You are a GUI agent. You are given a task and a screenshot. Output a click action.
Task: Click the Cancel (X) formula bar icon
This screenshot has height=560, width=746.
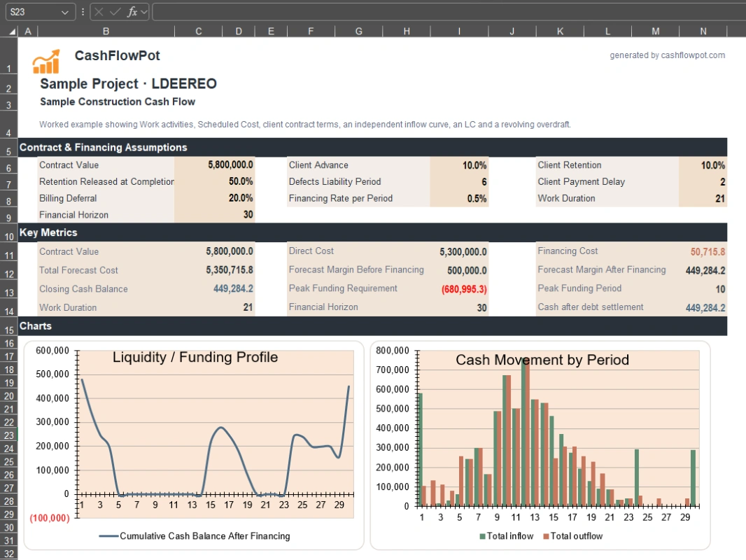point(99,12)
